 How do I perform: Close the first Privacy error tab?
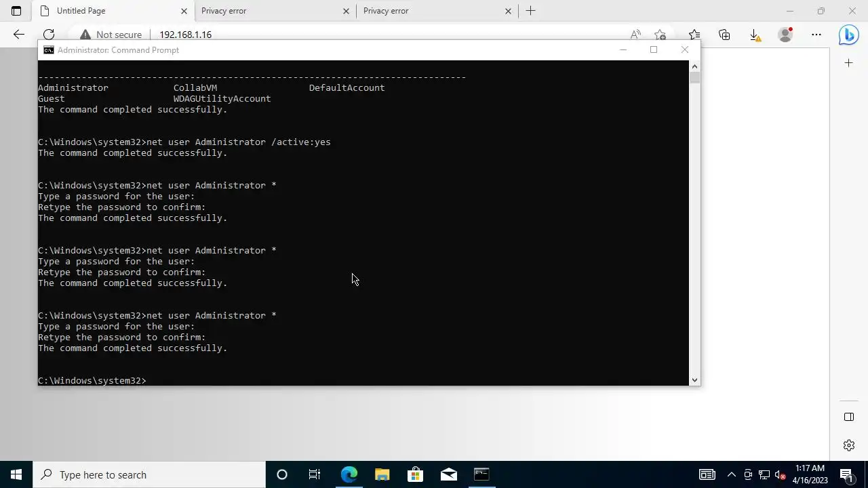click(x=346, y=11)
